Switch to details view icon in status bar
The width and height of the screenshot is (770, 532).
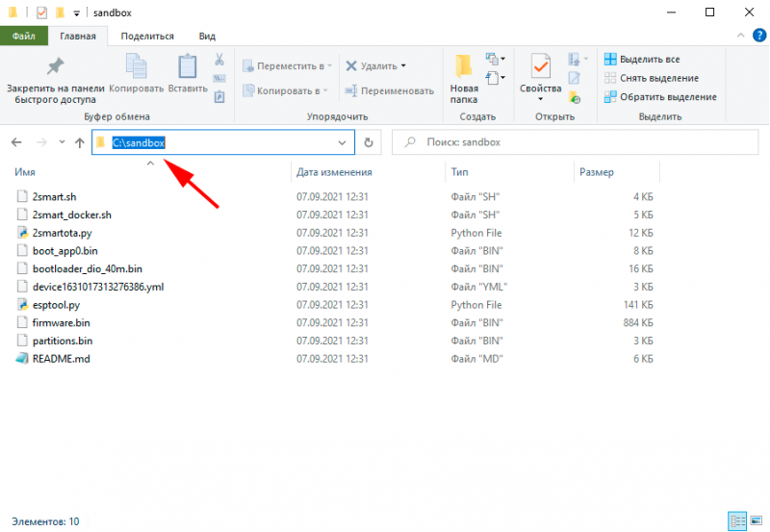(737, 520)
